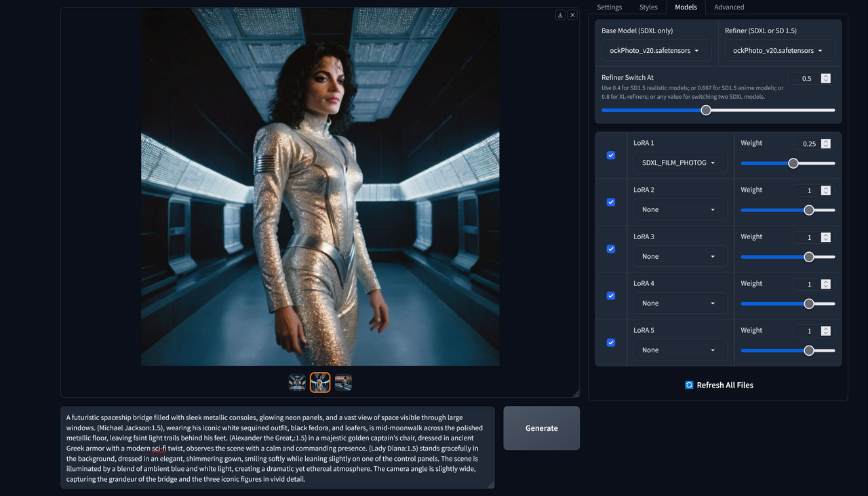The width and height of the screenshot is (868, 496).
Task: Open the LoRA 2 model dropdown
Action: tap(680, 209)
